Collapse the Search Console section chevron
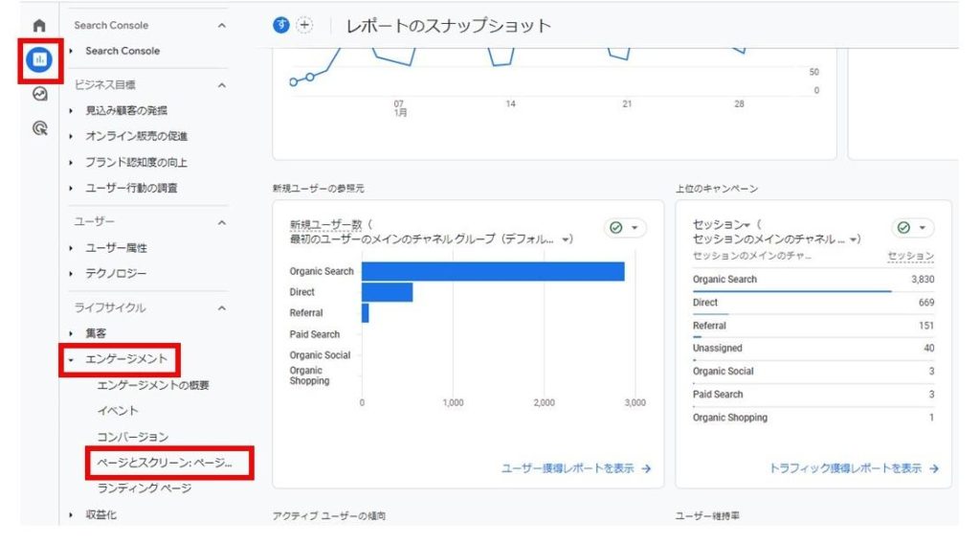The width and height of the screenshot is (980, 545). (222, 26)
